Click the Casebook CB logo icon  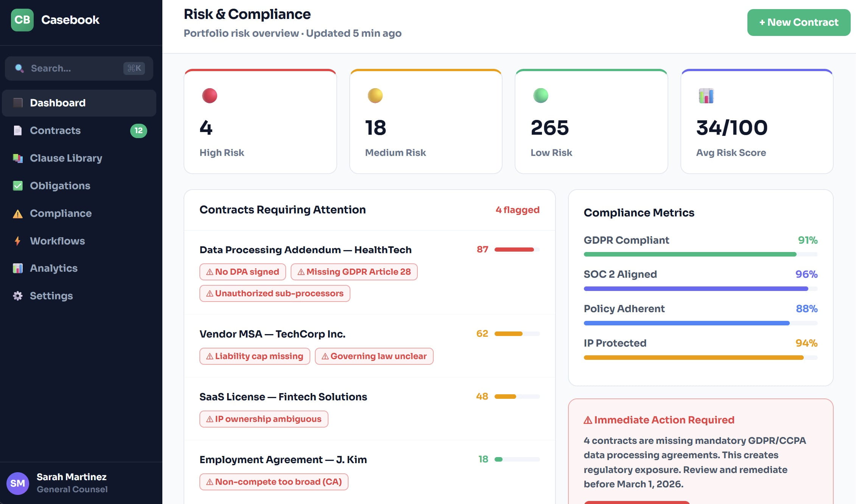22,20
